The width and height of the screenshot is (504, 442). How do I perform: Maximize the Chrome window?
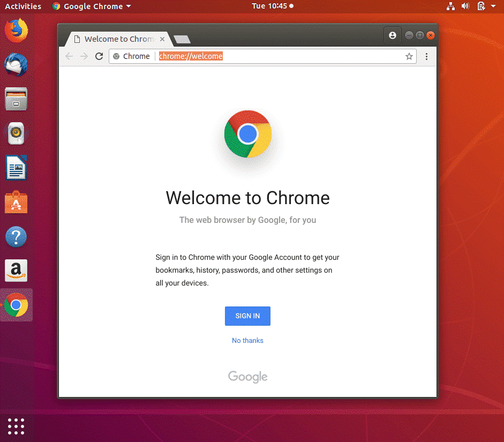point(420,35)
